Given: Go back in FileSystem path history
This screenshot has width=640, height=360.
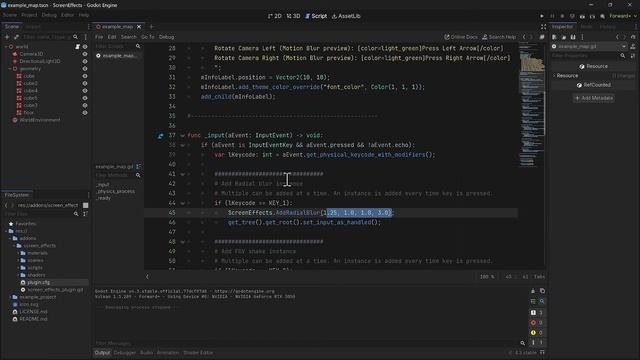Looking at the screenshot, I should (x=6, y=205).
